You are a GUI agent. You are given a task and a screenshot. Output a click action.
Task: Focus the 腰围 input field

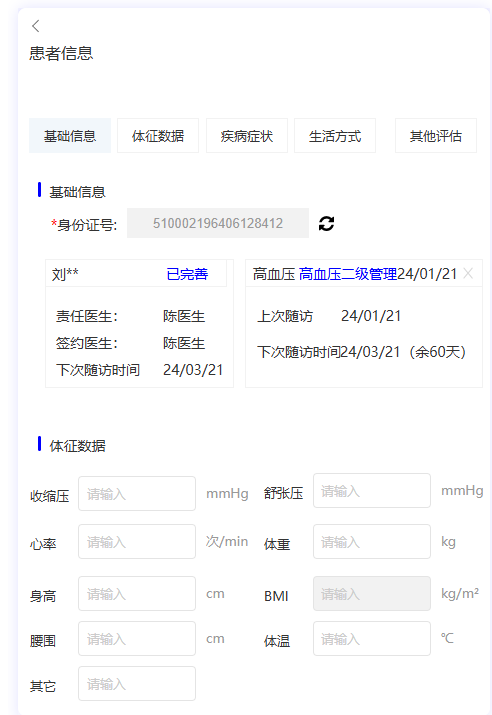(137, 638)
